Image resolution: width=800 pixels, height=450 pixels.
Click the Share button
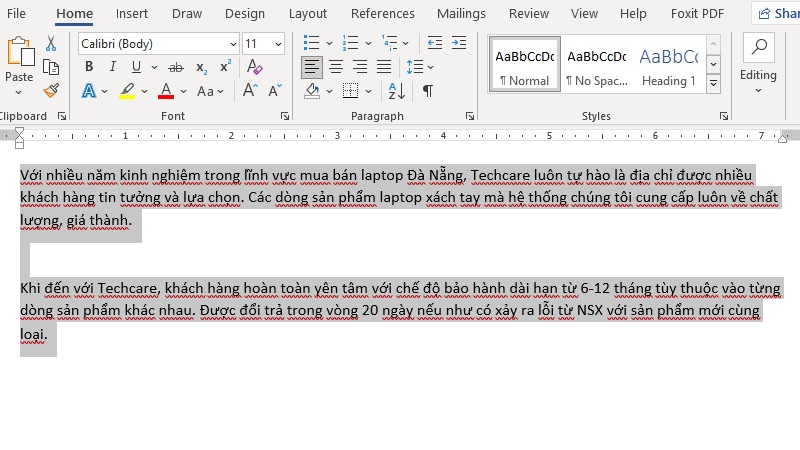778,13
